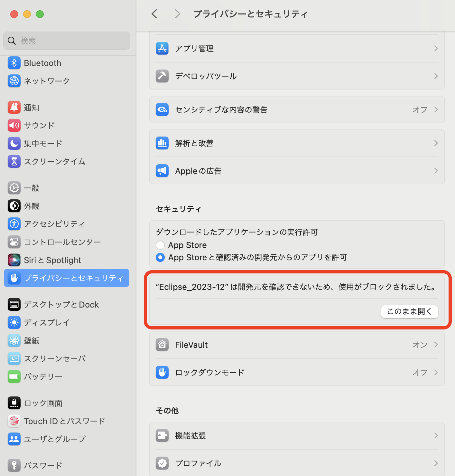
Task: Open スクリーンタイム hourglass icon
Action: pyautogui.click(x=14, y=161)
